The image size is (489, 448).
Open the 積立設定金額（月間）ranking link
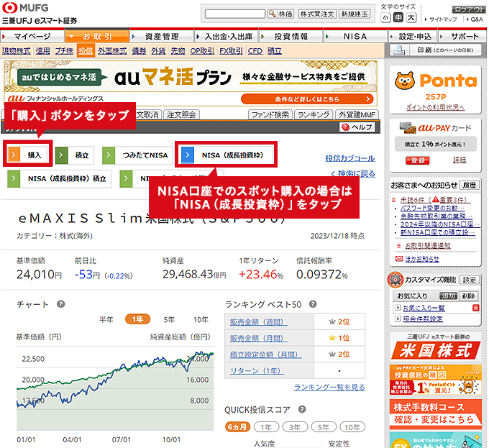[x=265, y=355]
